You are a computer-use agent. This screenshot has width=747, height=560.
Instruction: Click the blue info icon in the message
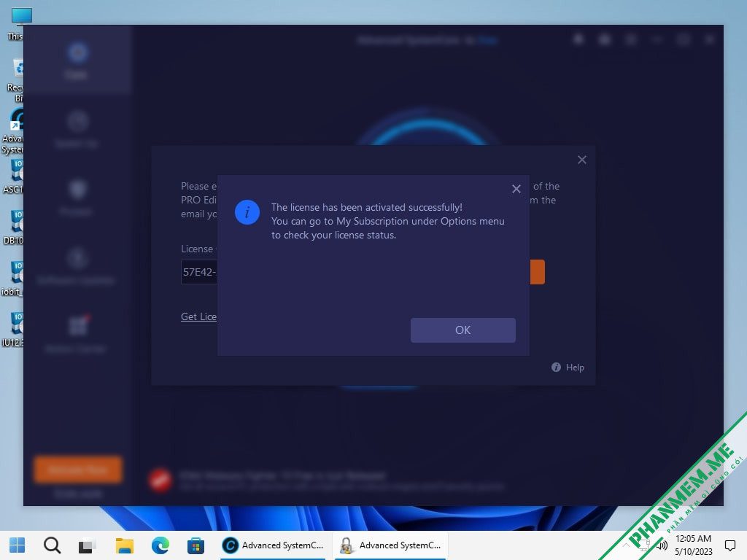point(247,212)
